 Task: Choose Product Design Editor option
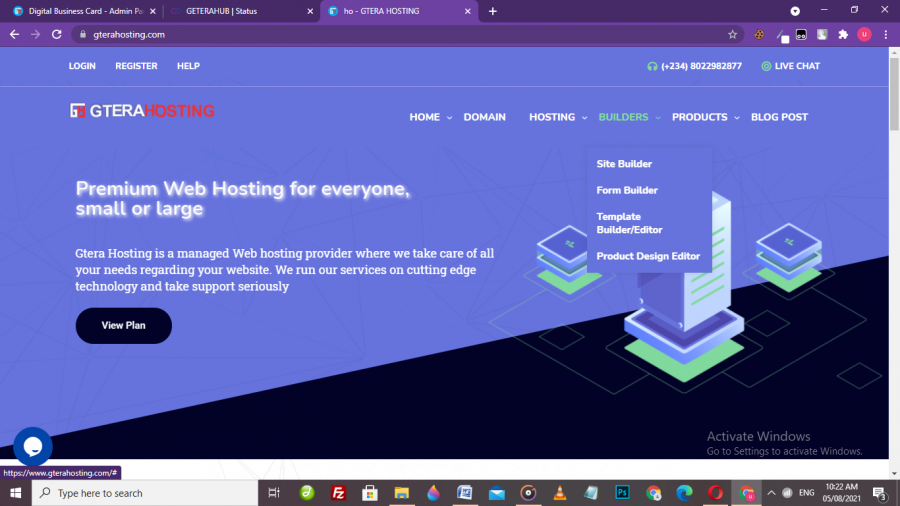(648, 256)
